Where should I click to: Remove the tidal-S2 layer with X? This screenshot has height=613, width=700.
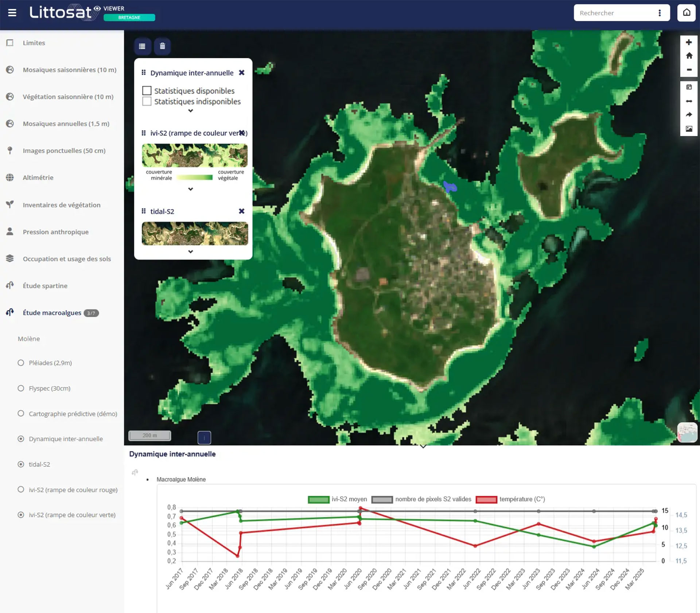pos(241,211)
